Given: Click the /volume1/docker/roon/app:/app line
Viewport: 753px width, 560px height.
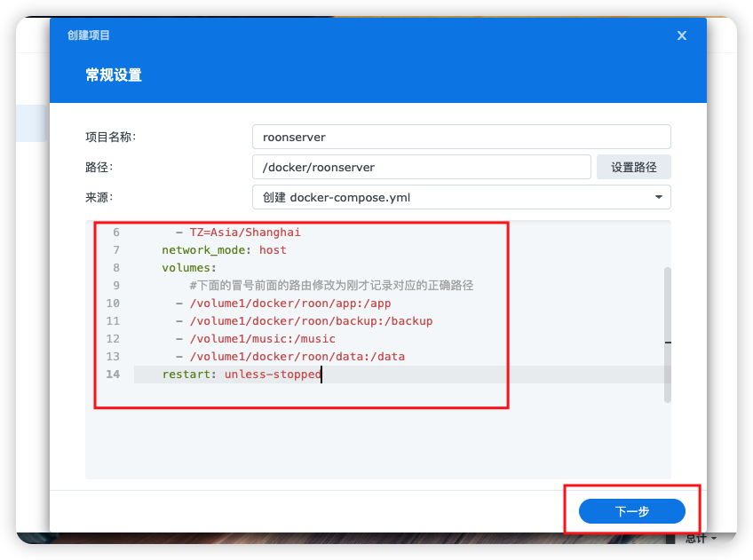Looking at the screenshot, I should [289, 304].
